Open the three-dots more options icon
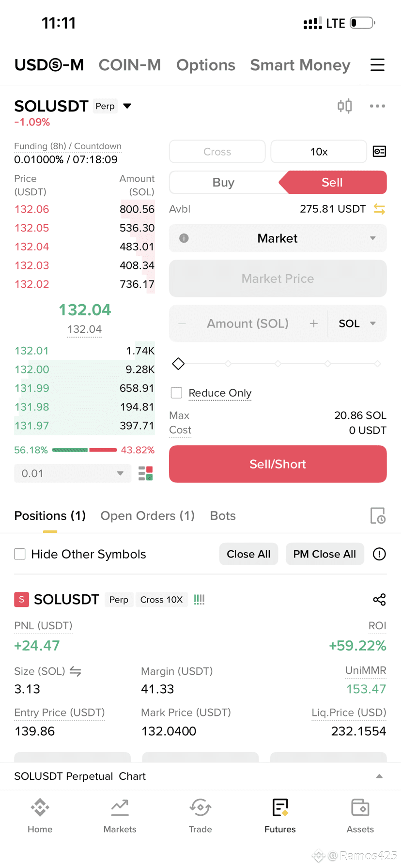The height and width of the screenshot is (868, 401). [x=377, y=106]
